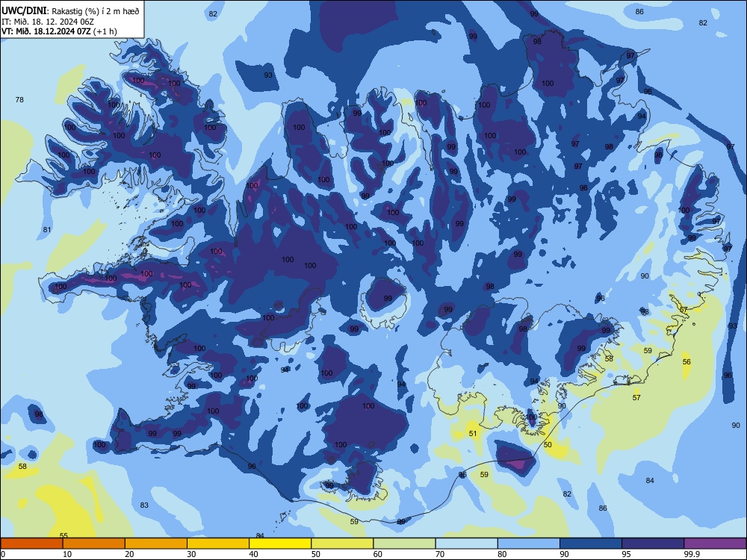Image resolution: width=747 pixels, height=560 pixels.
Task: Click the '55' humidity value on map
Action: pos(63,535)
